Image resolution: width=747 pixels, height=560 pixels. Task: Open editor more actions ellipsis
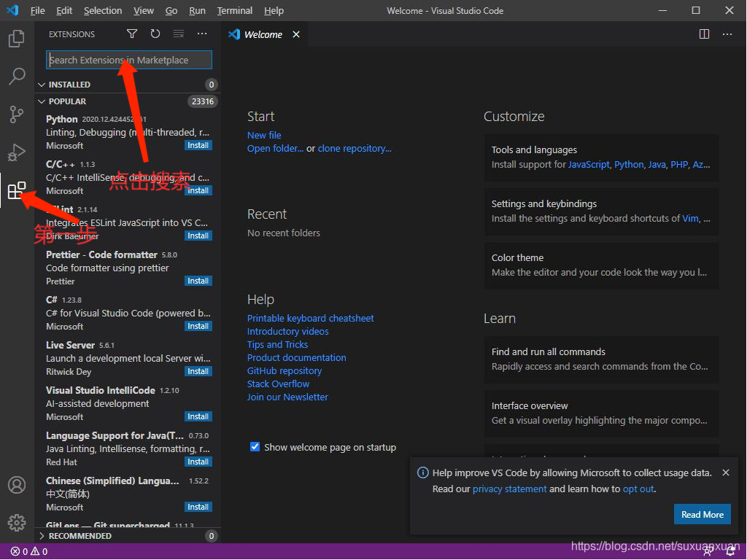pos(727,34)
